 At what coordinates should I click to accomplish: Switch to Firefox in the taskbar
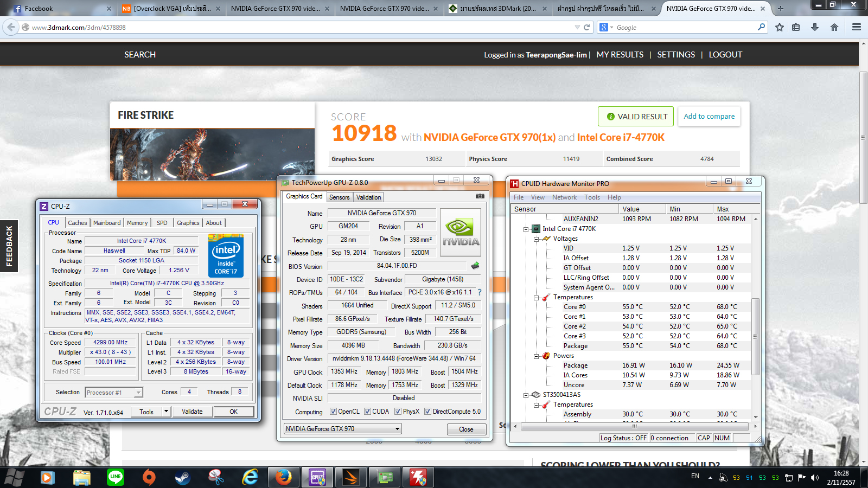pyautogui.click(x=283, y=478)
